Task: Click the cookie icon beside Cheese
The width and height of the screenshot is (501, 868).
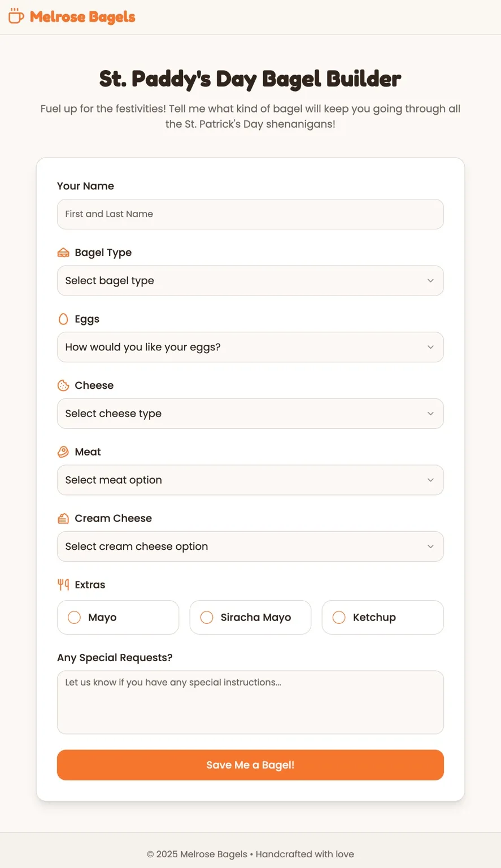Action: point(63,385)
